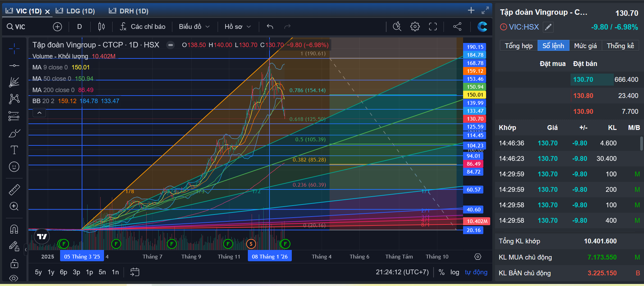This screenshot has height=286, width=644.
Task: Open time axis settings gear
Action: tap(478, 257)
